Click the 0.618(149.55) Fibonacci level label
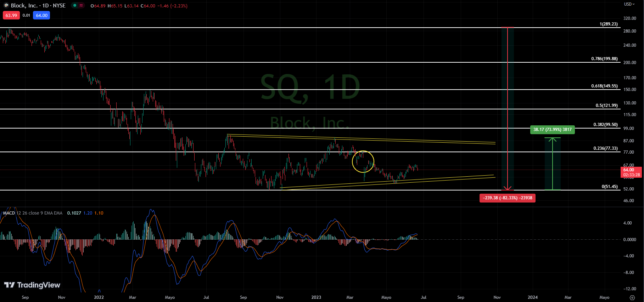644x302 pixels. point(604,86)
